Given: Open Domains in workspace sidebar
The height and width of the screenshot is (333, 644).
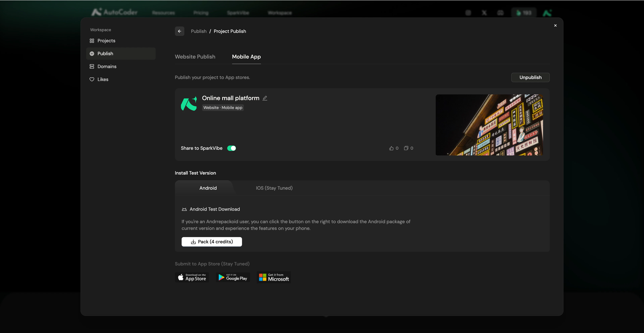Looking at the screenshot, I should (x=107, y=67).
